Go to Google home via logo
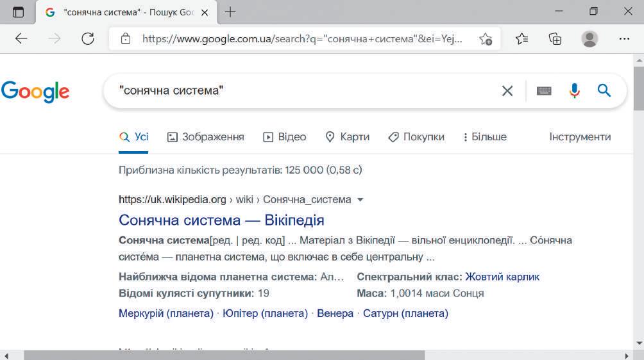The width and height of the screenshot is (644, 360). pos(35,92)
